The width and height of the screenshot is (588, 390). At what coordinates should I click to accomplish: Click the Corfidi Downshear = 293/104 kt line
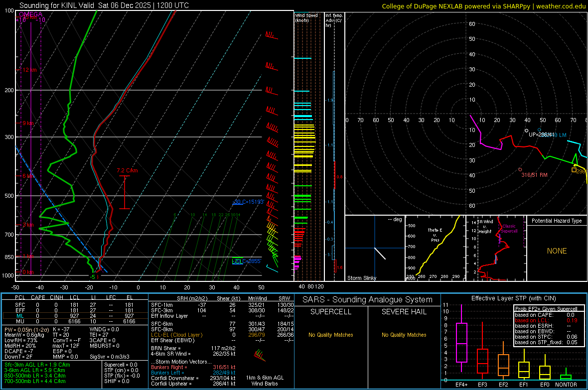point(193,378)
